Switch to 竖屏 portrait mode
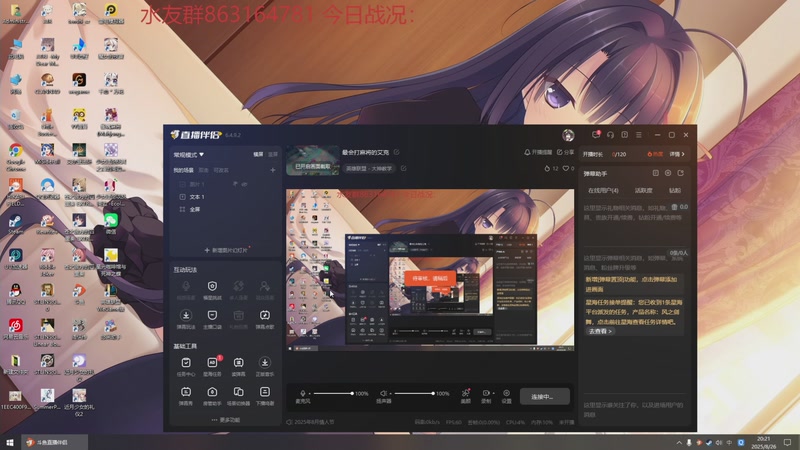Viewport: 800px width, 450px height. [x=273, y=154]
